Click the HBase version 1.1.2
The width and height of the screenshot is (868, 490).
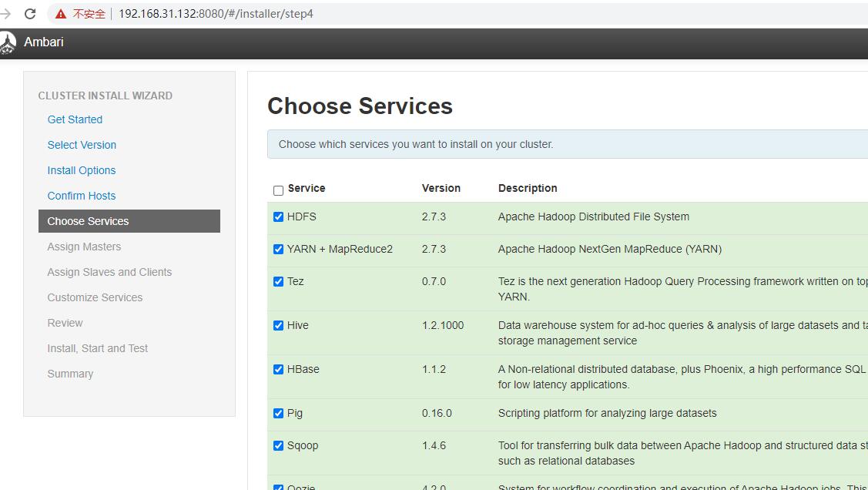434,369
